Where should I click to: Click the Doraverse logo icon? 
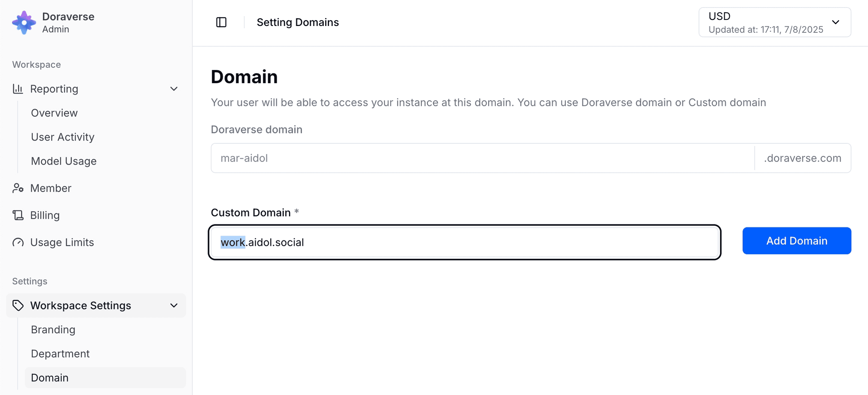tap(24, 22)
